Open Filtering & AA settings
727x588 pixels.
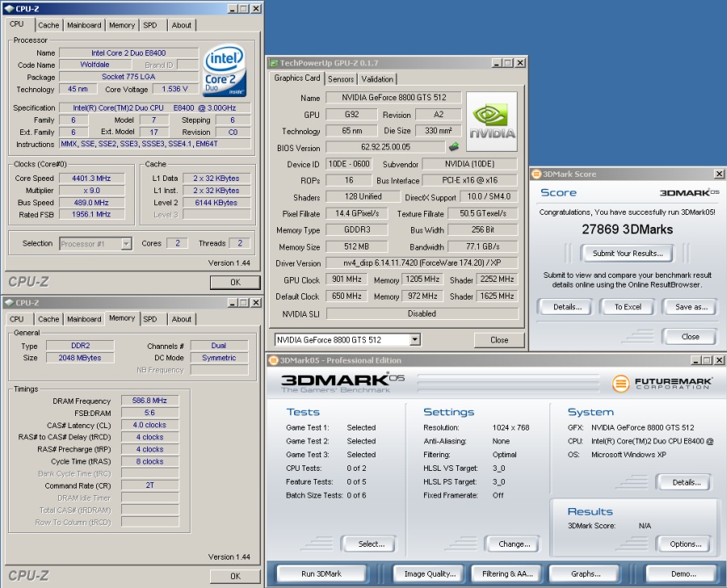click(x=507, y=574)
